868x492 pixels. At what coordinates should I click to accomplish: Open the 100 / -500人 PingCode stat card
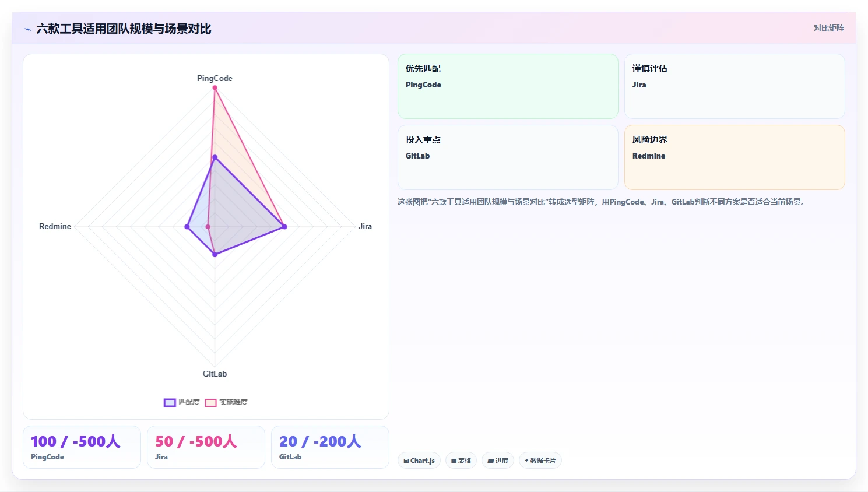[82, 447]
